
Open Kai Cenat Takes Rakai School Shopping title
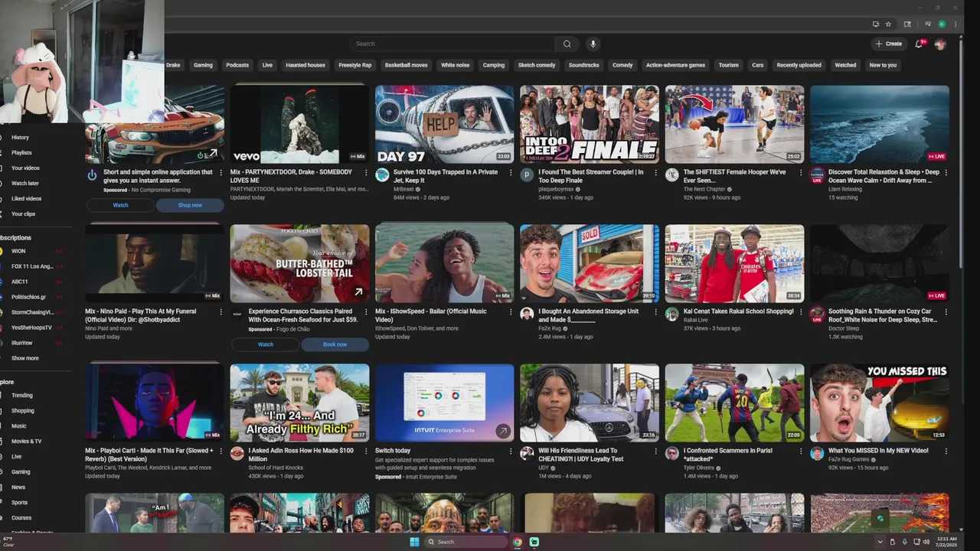coord(739,311)
